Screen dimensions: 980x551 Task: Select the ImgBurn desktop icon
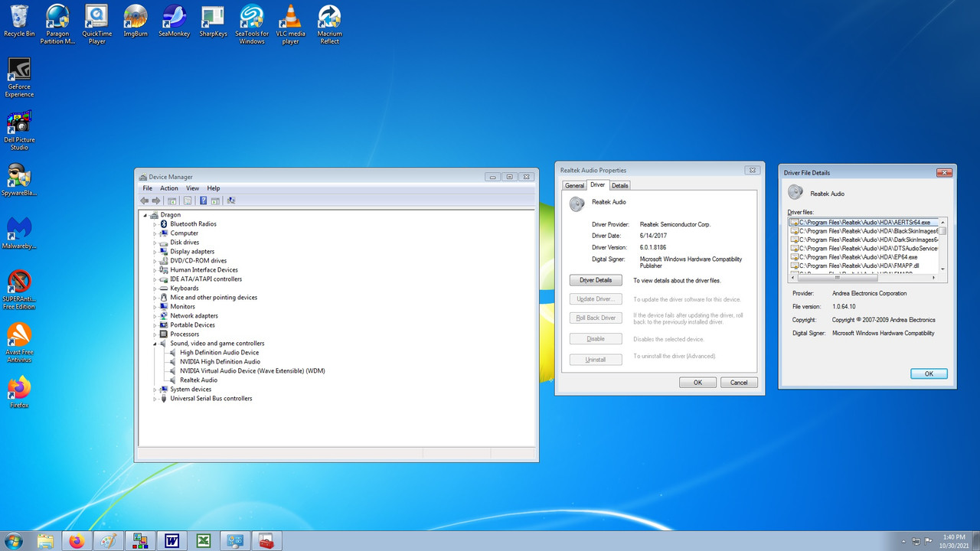click(136, 21)
